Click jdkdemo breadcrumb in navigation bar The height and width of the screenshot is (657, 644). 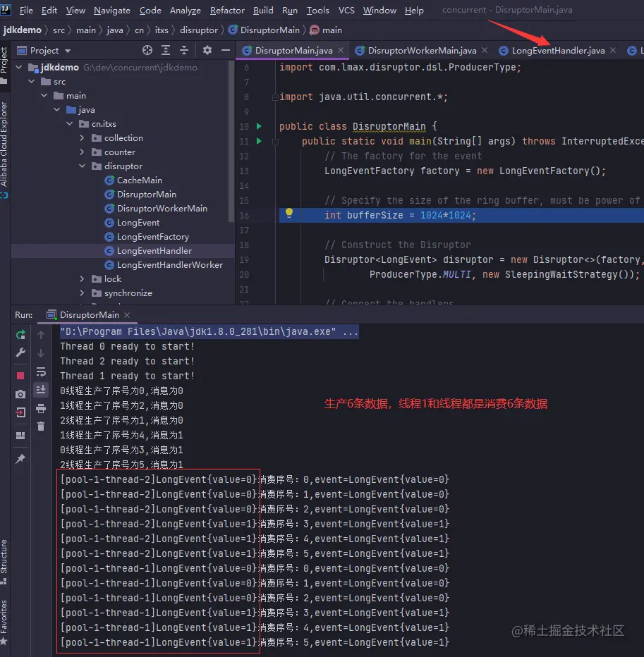[23, 30]
